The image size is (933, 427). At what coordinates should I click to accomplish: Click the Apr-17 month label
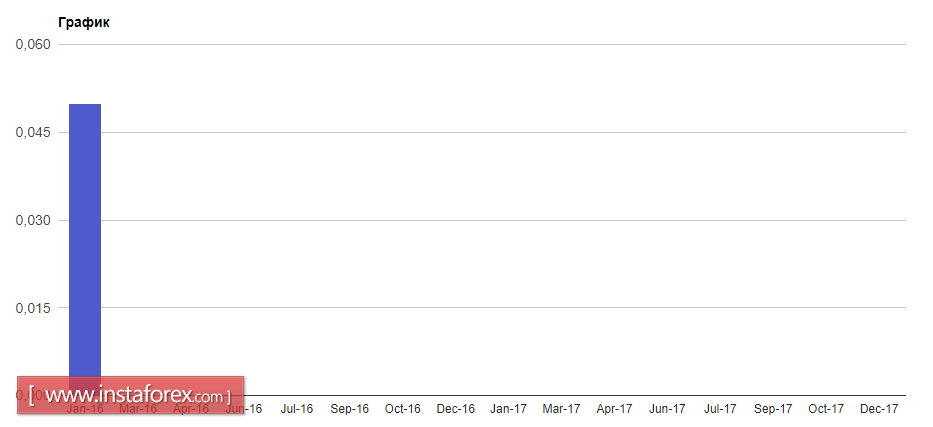point(614,409)
